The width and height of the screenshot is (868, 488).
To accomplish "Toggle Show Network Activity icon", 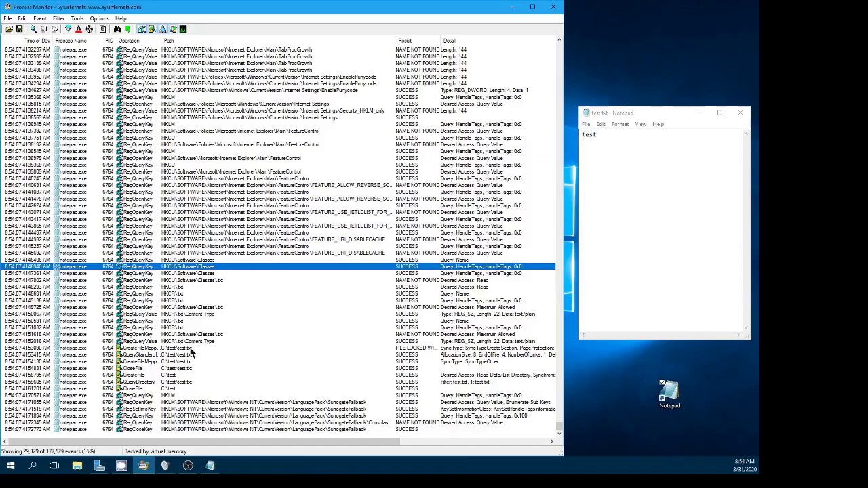I will click(163, 29).
